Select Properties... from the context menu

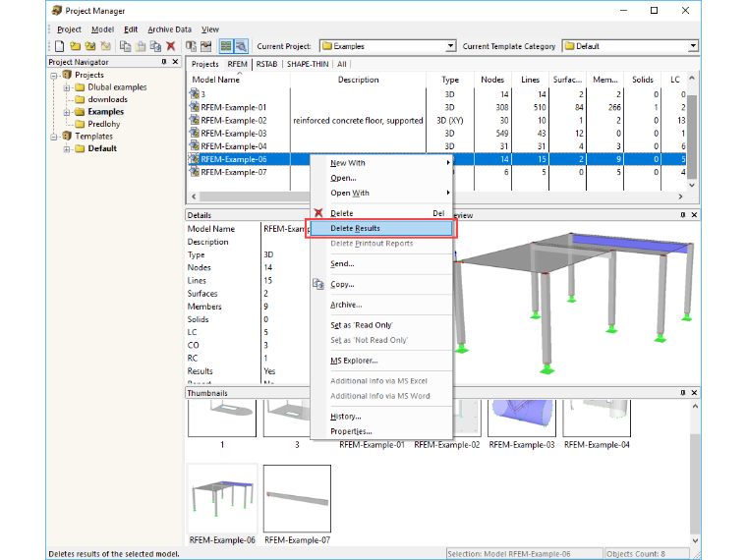click(x=351, y=431)
